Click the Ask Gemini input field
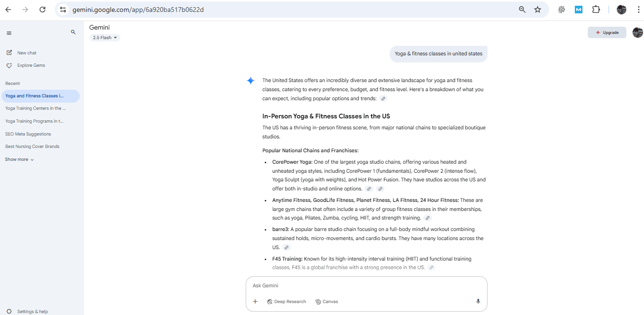This screenshot has width=644, height=315. (x=366, y=285)
